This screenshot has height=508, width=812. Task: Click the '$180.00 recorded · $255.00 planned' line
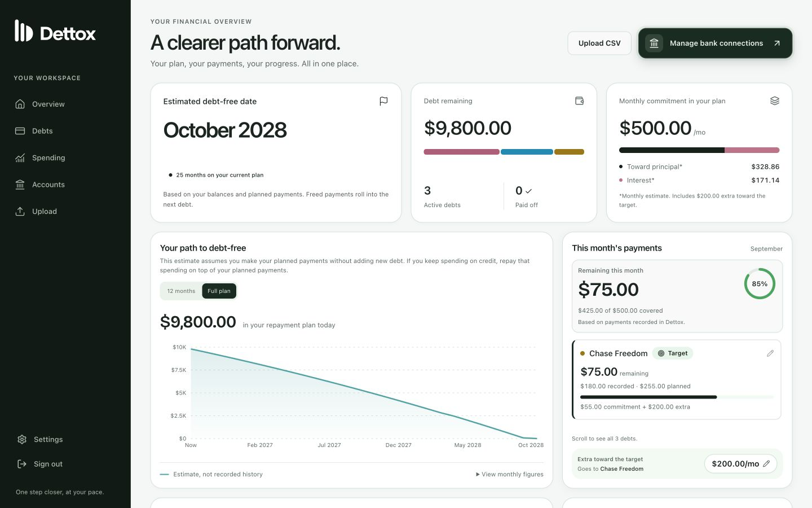click(x=636, y=387)
